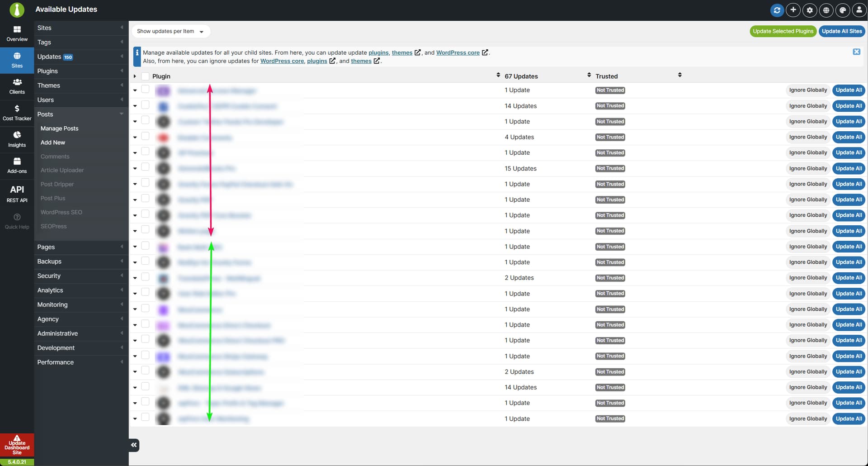This screenshot has width=868, height=466.
Task: Open the Show updates per Item dropdown
Action: (170, 31)
